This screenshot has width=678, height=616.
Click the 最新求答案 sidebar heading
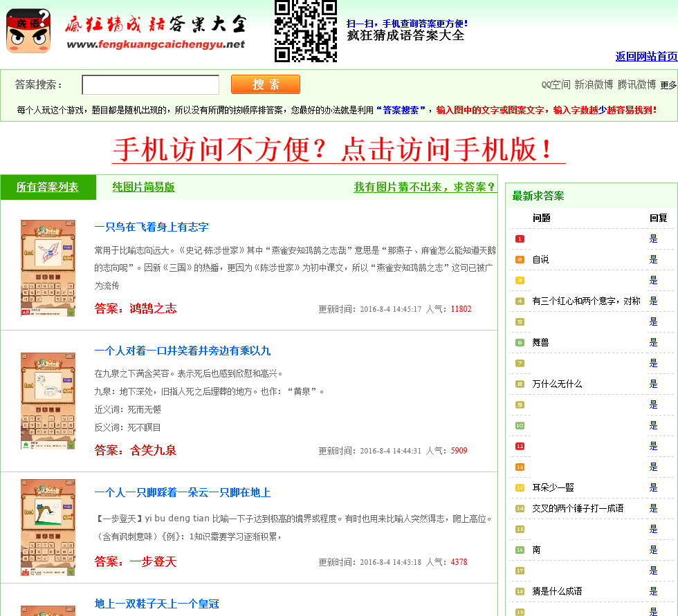(538, 196)
